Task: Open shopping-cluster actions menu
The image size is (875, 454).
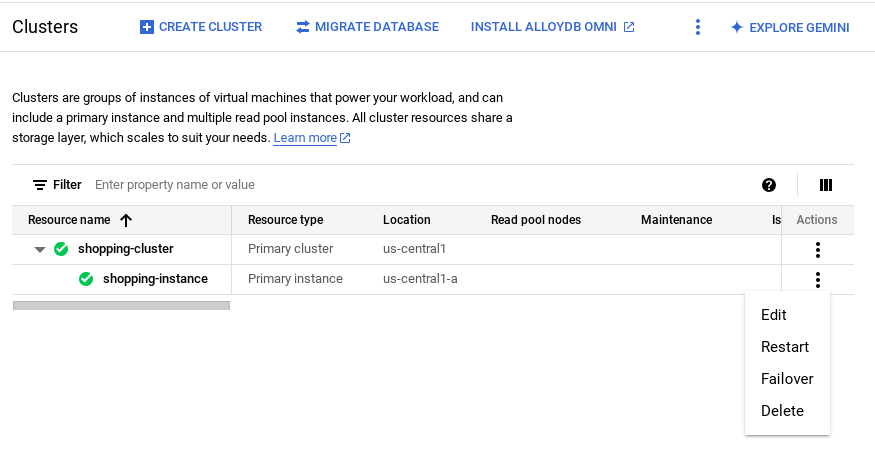Action: (818, 250)
